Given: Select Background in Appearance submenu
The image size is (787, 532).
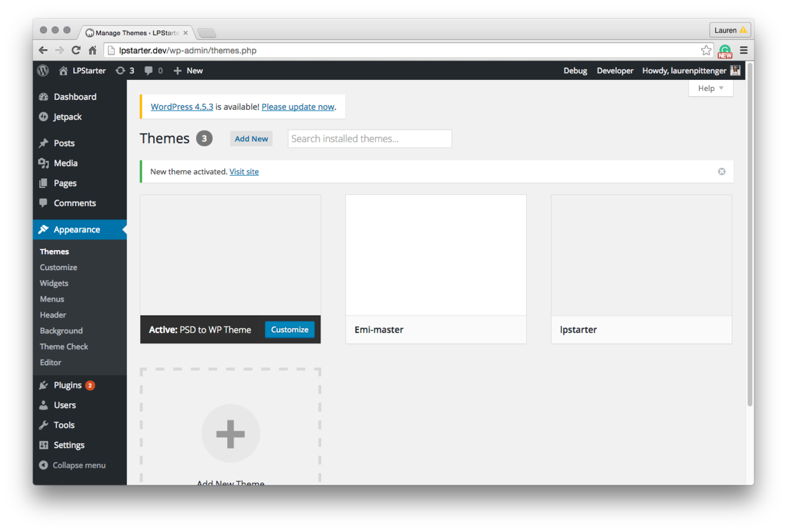Looking at the screenshot, I should (x=61, y=331).
